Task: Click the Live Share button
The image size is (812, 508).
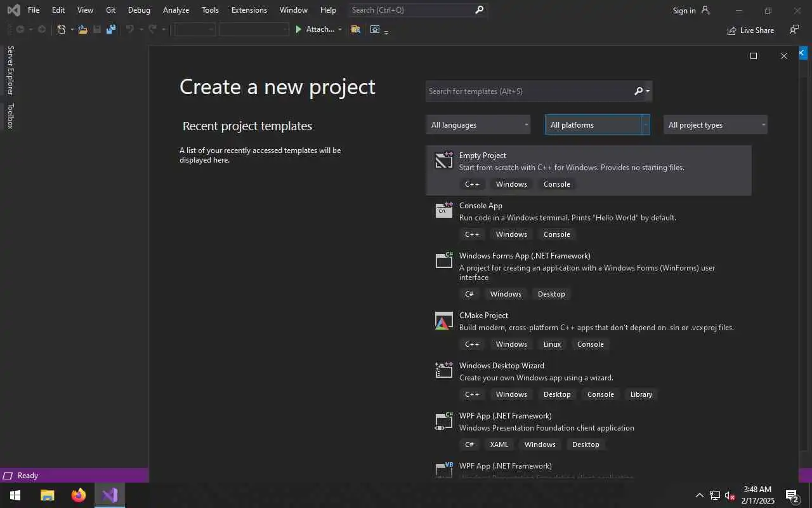Action: 750,30
